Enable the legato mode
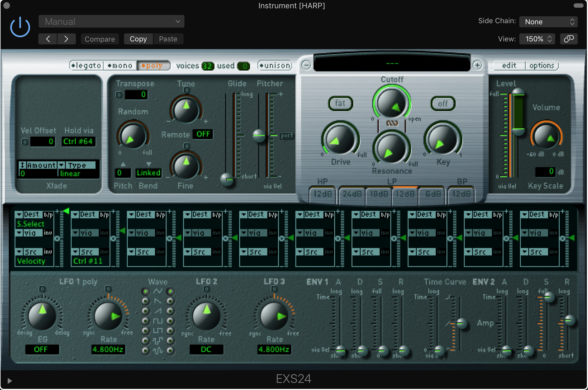The image size is (588, 390). 86,66
